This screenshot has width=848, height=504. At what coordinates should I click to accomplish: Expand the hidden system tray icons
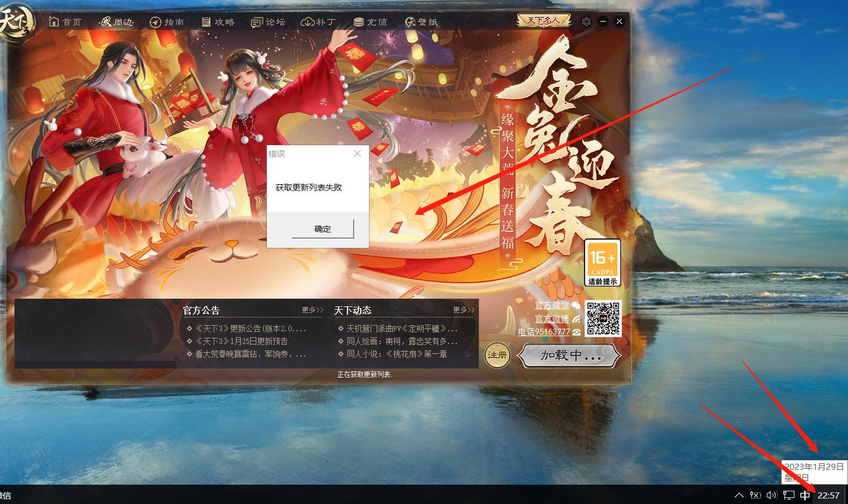click(x=739, y=495)
